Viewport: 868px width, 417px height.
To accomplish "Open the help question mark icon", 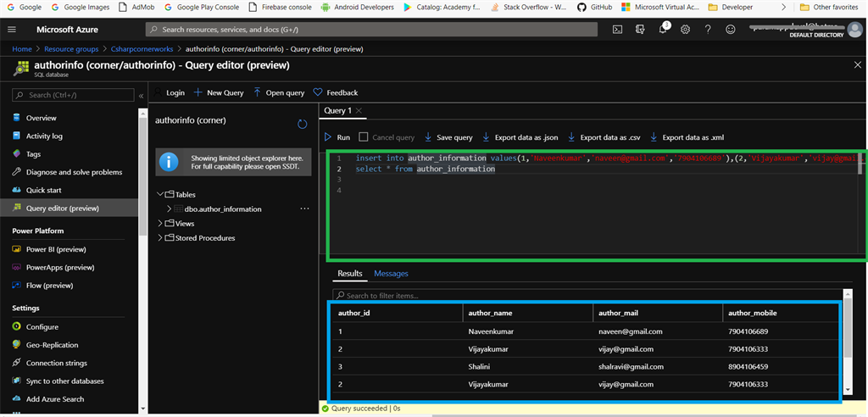I will (708, 30).
